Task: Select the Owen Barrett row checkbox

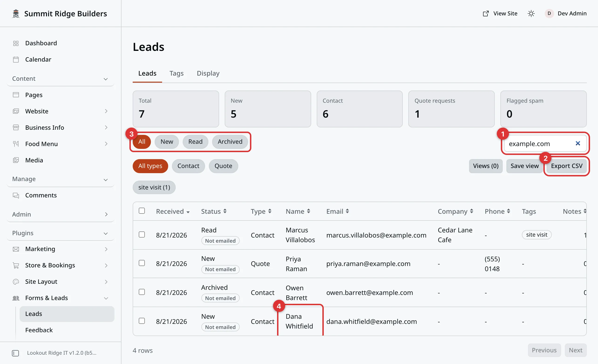Action: [142, 292]
